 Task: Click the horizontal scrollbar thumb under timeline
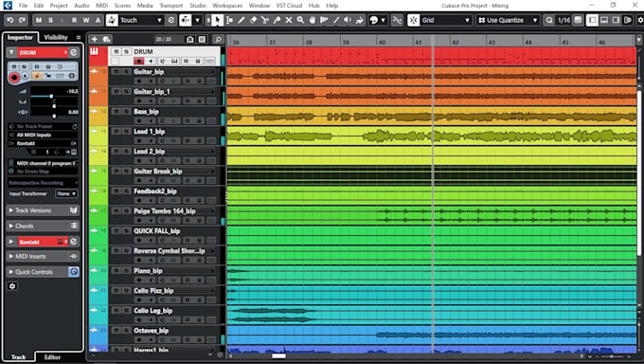(x=278, y=355)
